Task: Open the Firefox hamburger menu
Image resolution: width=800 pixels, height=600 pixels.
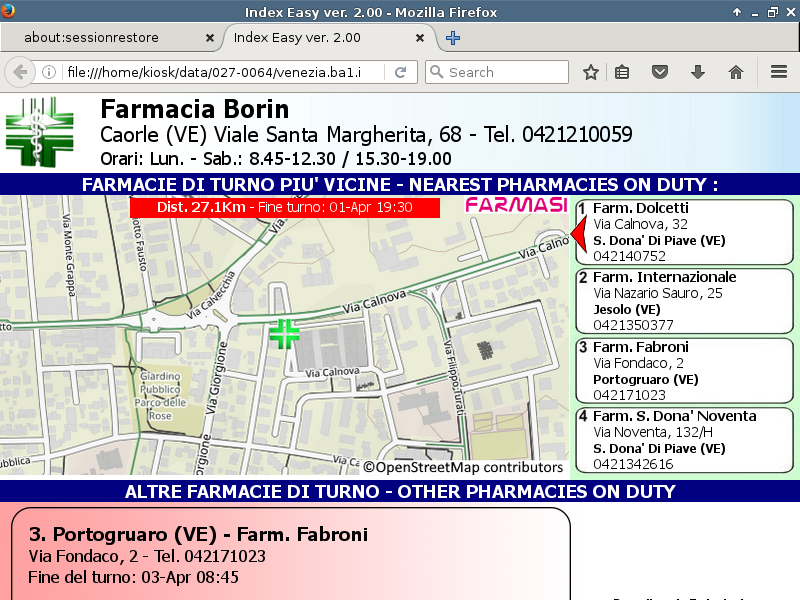Action: (779, 72)
